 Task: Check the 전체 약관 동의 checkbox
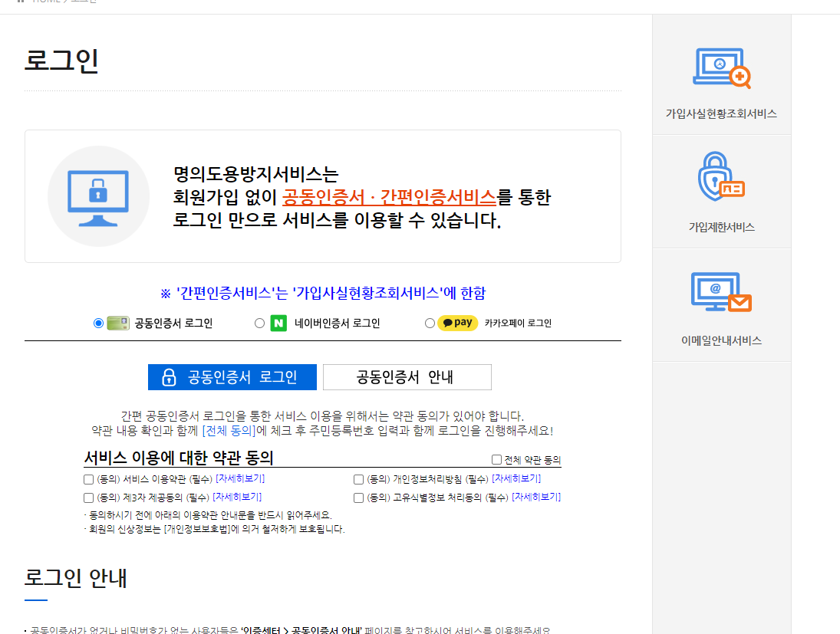(x=496, y=459)
